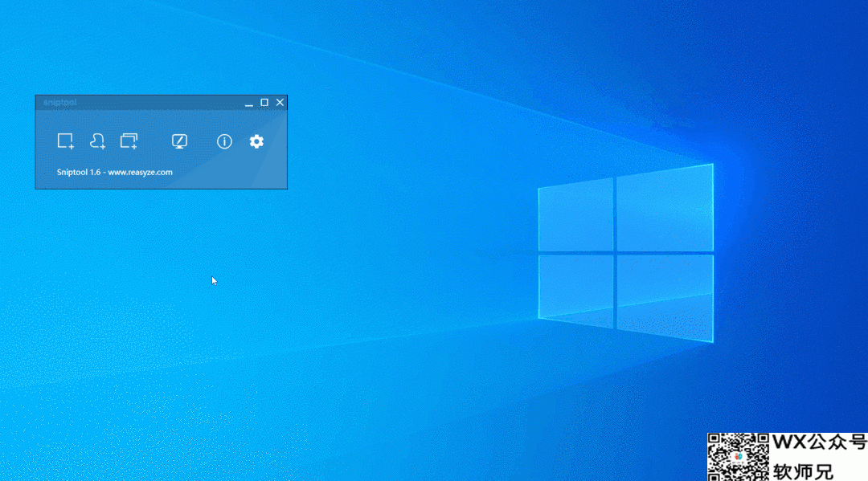
Task: Open the www.reasyze.com link
Action: click(140, 172)
